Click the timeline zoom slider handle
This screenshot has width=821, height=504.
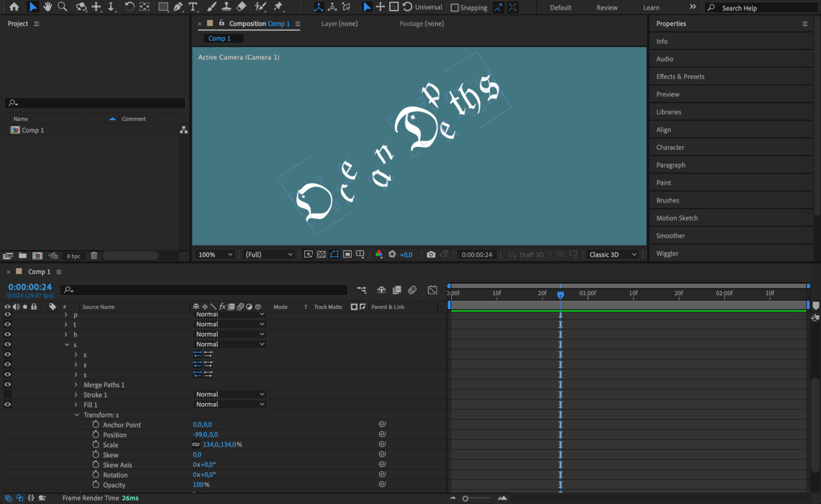[x=465, y=498]
